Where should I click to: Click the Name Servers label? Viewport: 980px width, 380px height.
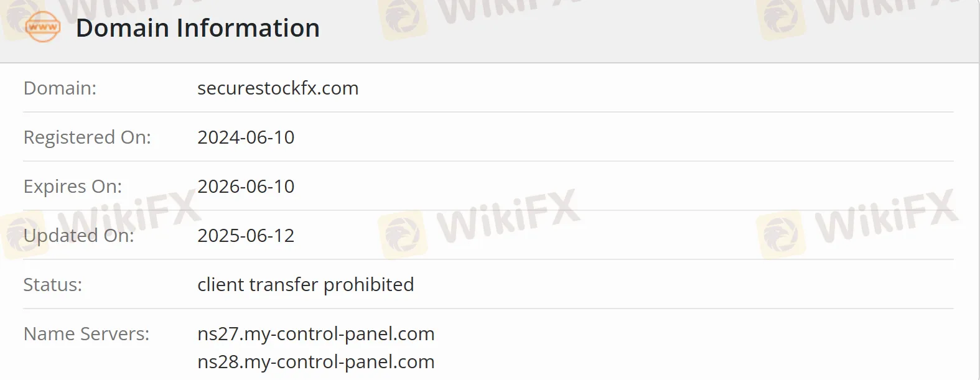(86, 334)
